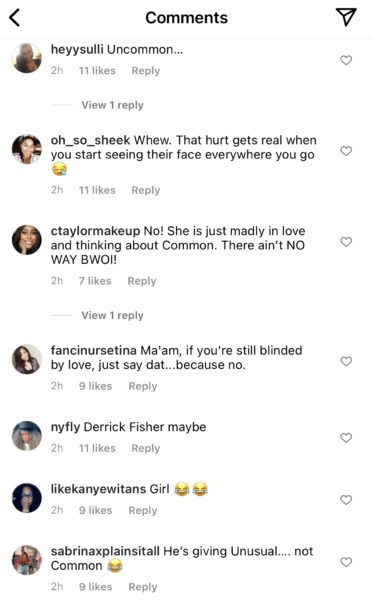Like heyysulli's comment with the heart

click(346, 60)
